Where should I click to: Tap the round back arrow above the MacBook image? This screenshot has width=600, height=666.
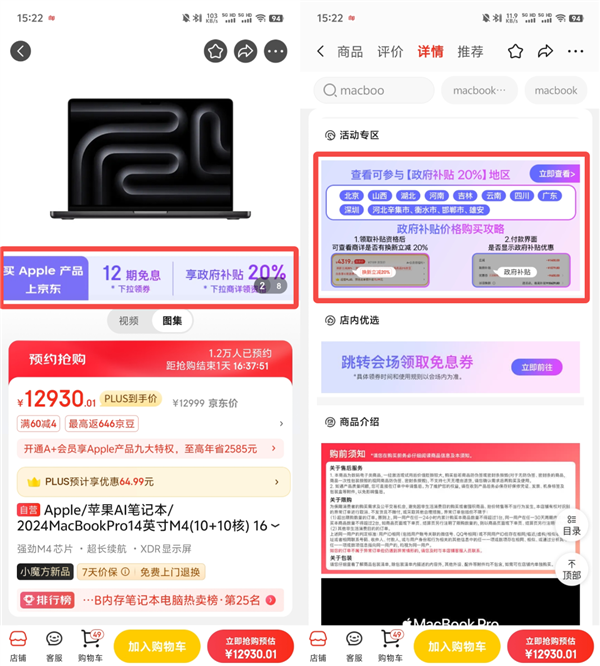(x=20, y=51)
